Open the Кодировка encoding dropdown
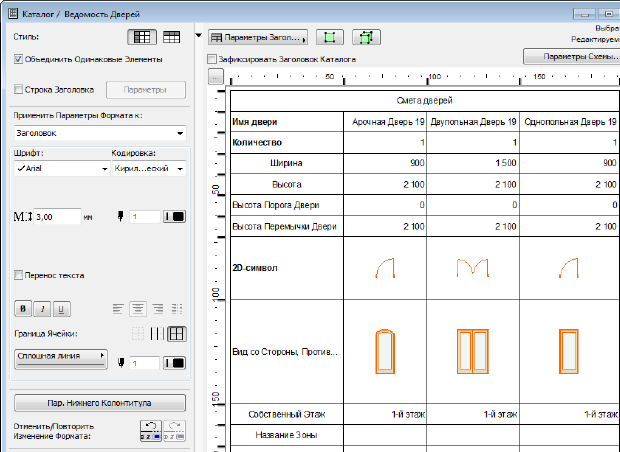 pyautogui.click(x=148, y=170)
